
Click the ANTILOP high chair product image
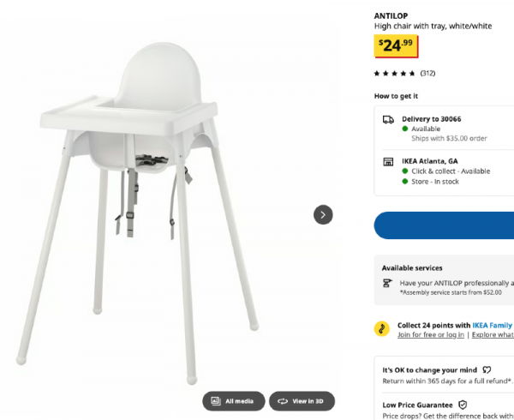138,213
